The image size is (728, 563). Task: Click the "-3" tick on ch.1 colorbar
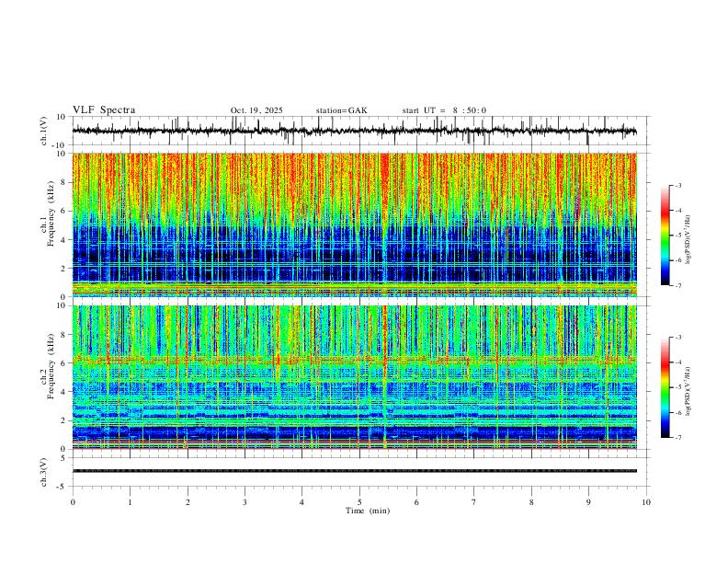coord(677,185)
